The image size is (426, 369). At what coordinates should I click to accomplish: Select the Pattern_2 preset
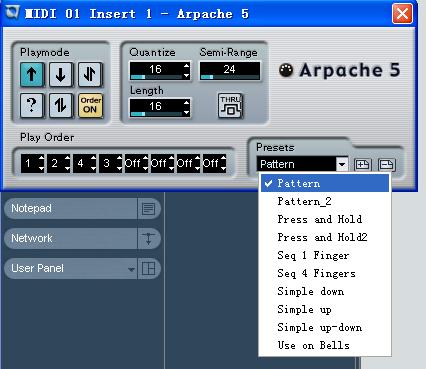point(325,201)
